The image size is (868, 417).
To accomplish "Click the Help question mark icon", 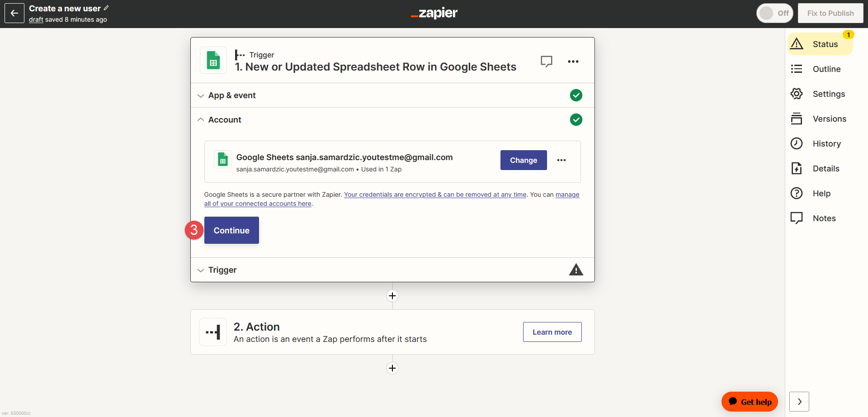I will (x=797, y=193).
